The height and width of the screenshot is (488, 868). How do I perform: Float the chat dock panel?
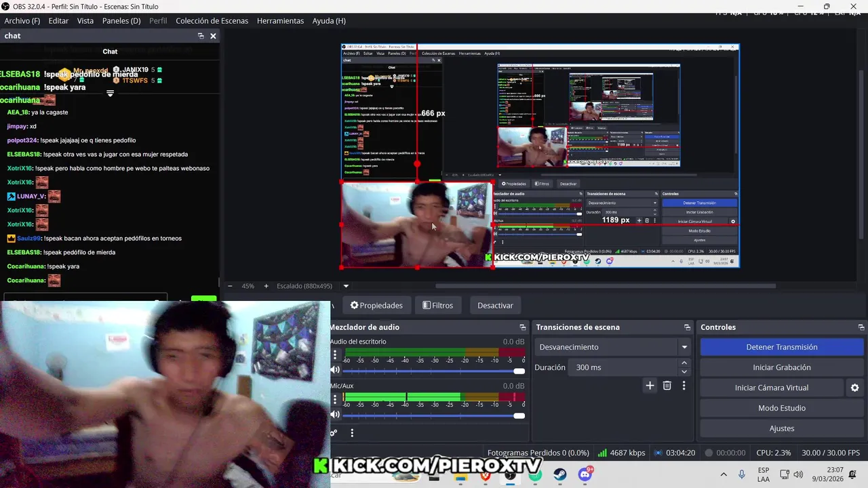pos(201,36)
